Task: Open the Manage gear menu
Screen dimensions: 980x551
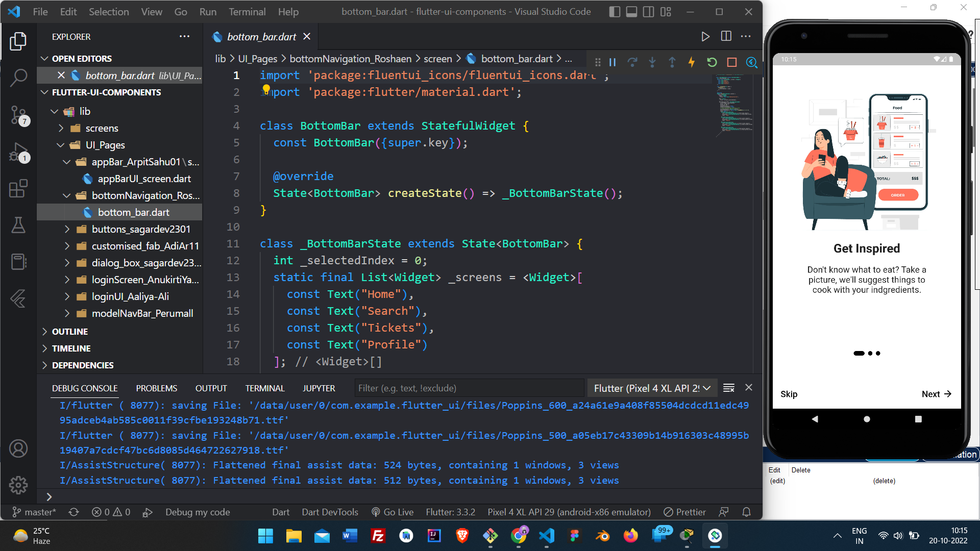Action: tap(18, 485)
